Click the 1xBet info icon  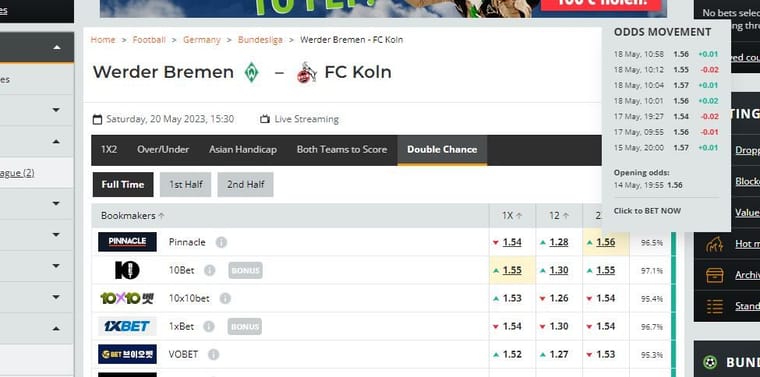point(209,327)
